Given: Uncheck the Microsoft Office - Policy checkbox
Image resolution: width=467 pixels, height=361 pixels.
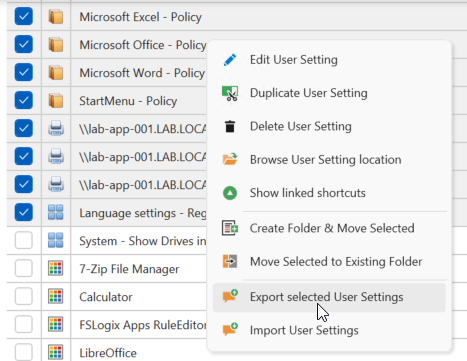Looking at the screenshot, I should tap(24, 44).
